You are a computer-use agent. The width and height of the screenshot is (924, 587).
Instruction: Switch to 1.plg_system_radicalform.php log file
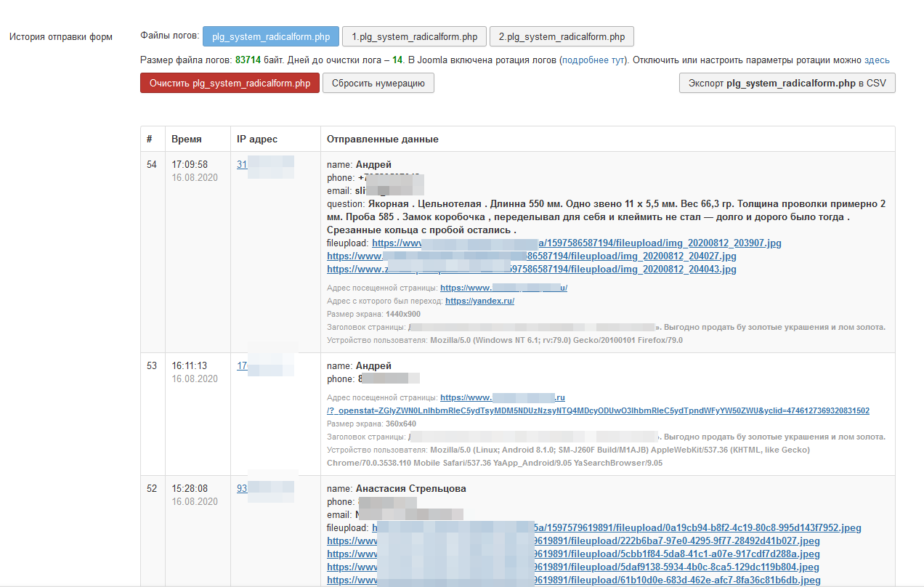(x=414, y=36)
